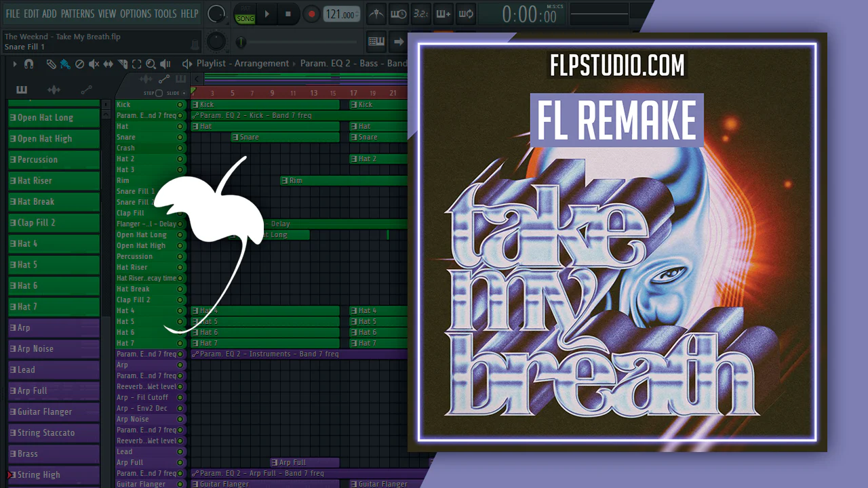
Task: Mute the Snare track
Action: coord(180,137)
